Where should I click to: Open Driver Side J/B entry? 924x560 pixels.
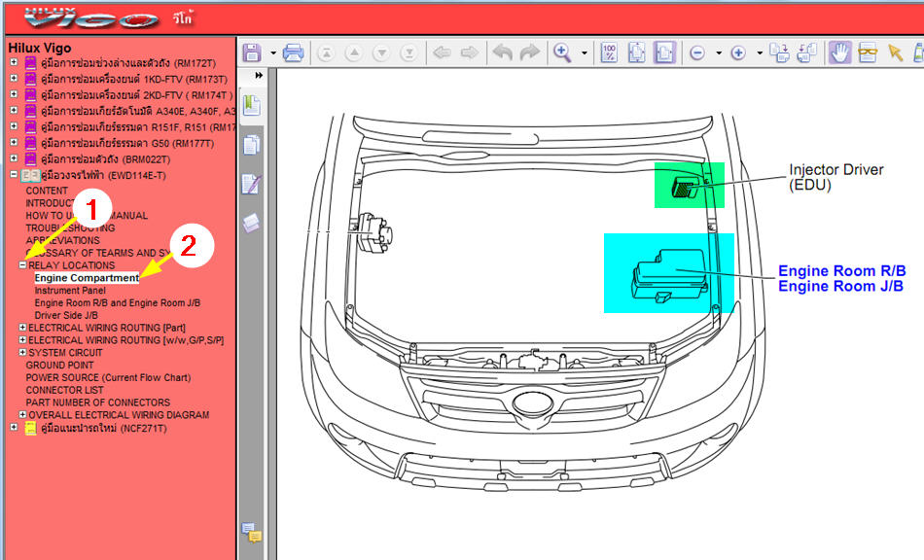(x=66, y=315)
